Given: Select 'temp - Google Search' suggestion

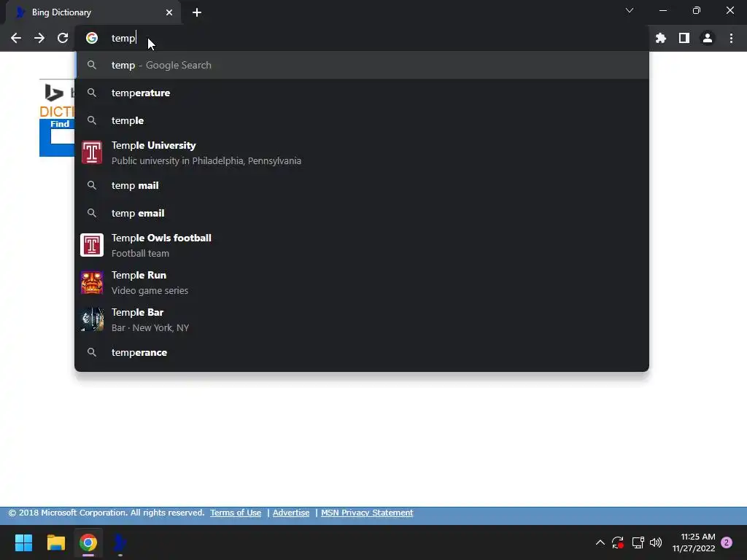Looking at the screenshot, I should point(362,65).
